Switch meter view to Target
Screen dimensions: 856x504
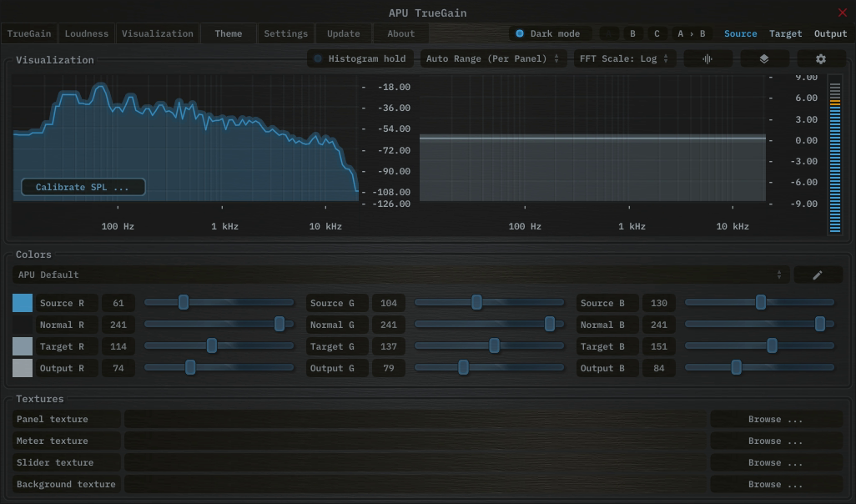785,34
